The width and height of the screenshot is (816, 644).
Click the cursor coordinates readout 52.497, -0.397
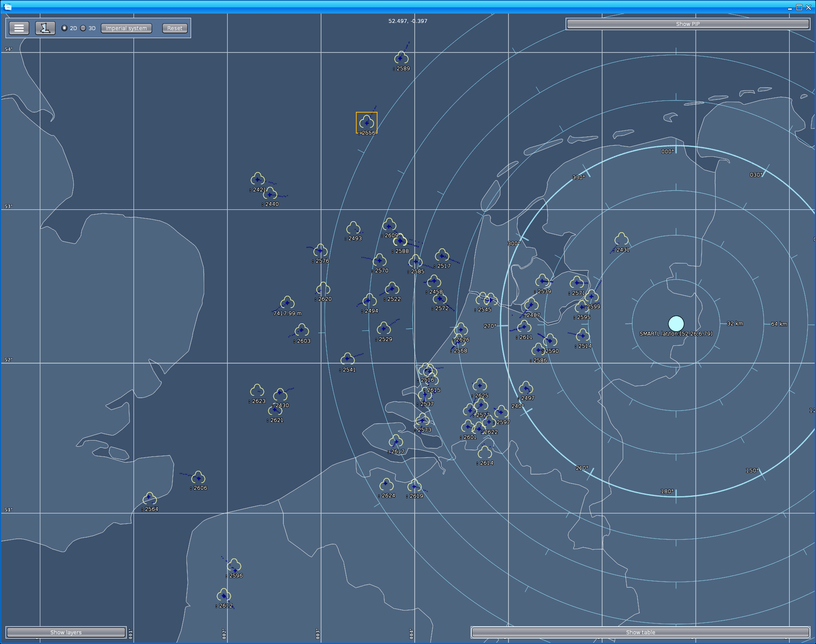click(x=408, y=21)
